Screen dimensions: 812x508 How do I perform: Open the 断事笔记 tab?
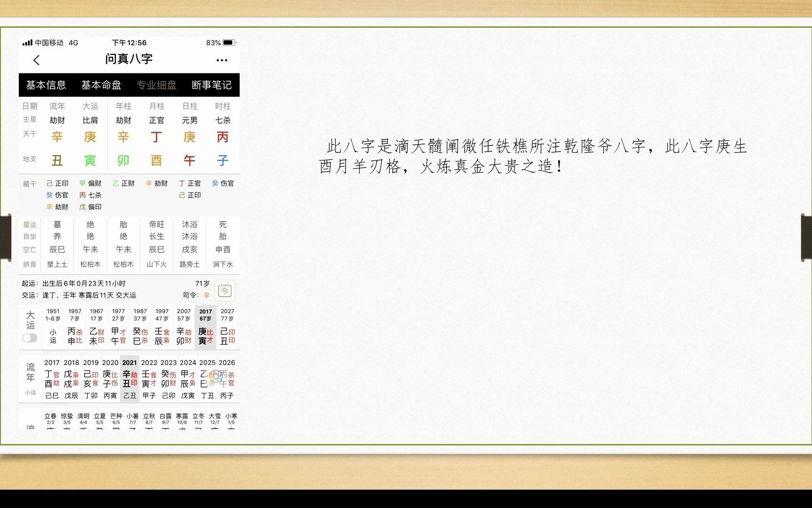coord(211,85)
